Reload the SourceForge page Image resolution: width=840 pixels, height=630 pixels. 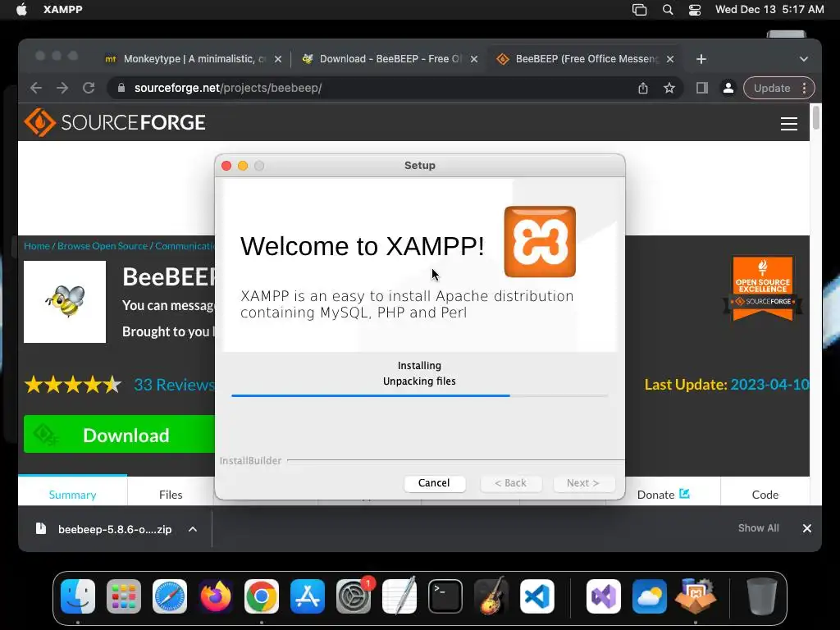pos(89,88)
